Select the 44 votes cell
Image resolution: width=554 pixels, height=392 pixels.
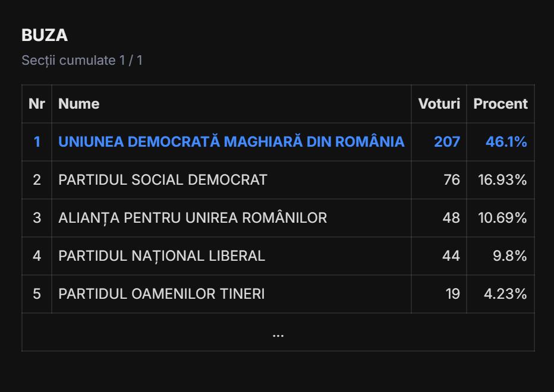point(451,256)
